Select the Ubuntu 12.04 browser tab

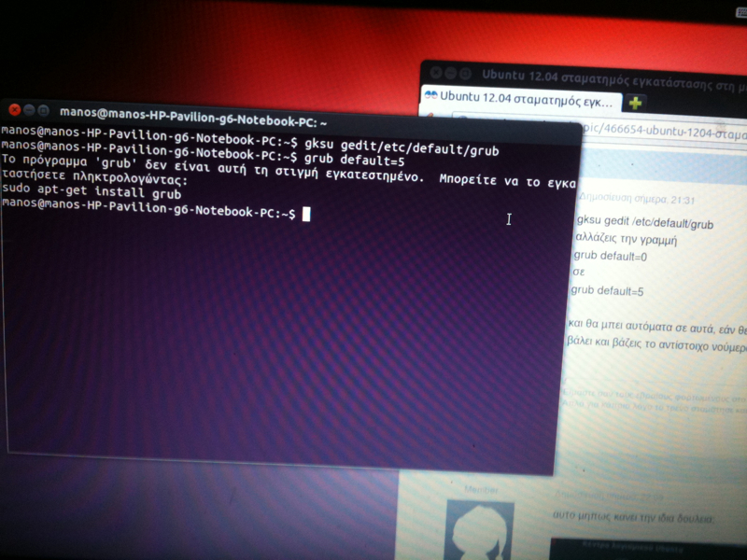521,99
